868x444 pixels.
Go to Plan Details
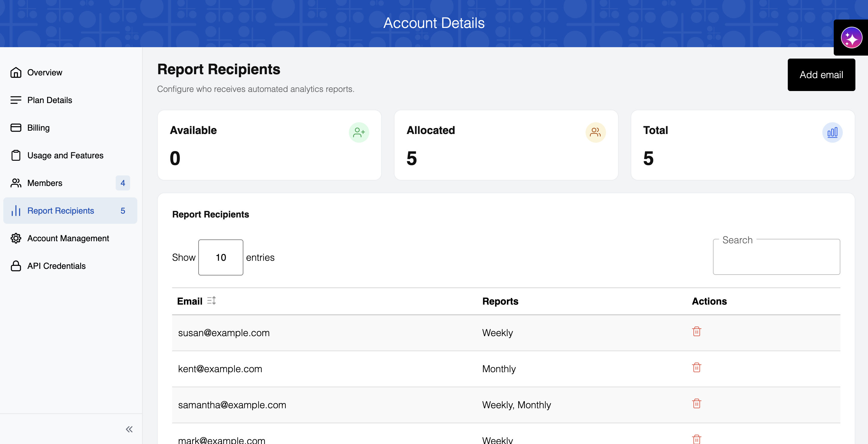pos(70,100)
